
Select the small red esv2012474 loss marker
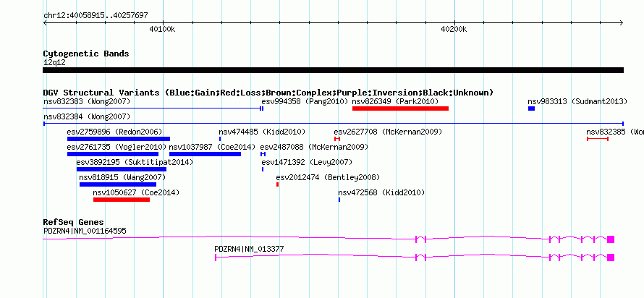(278, 184)
